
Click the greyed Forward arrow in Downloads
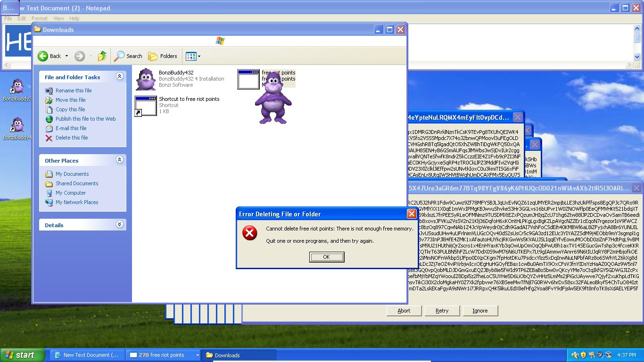pyautogui.click(x=80, y=56)
